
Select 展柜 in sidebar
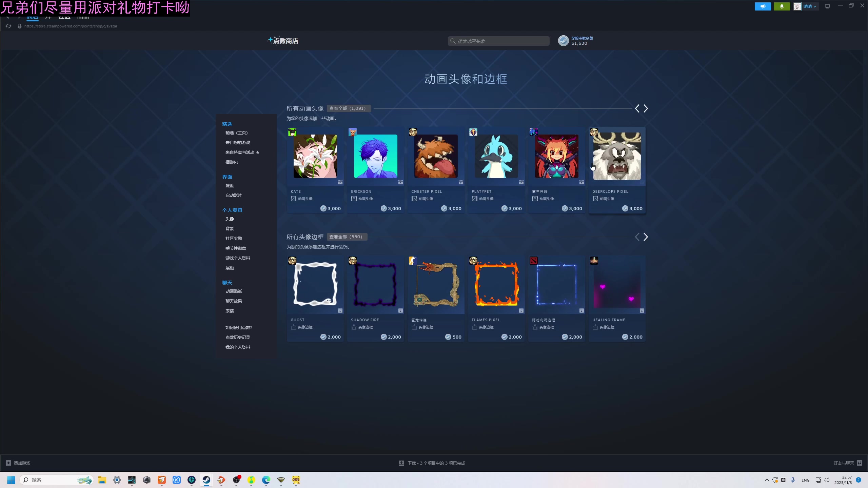(x=230, y=268)
